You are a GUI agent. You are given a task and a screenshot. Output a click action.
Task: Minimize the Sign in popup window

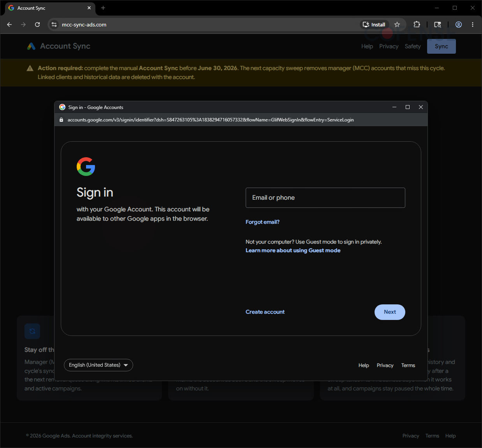[394, 107]
